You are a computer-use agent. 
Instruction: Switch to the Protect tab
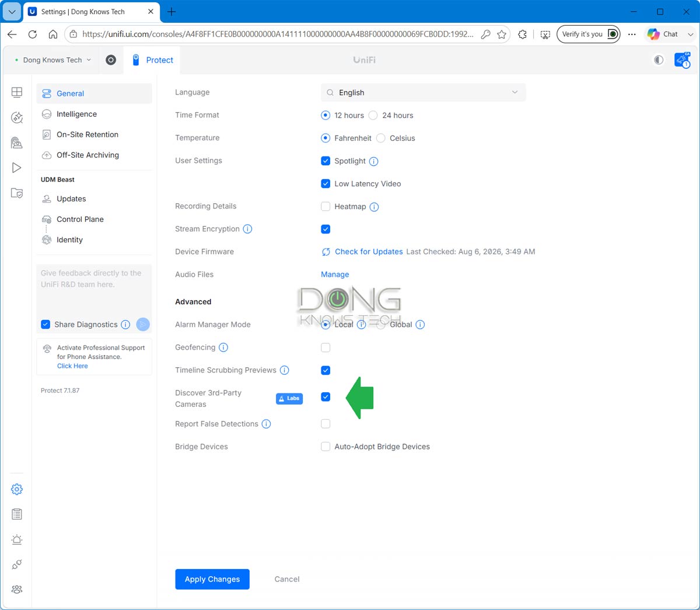click(x=152, y=60)
